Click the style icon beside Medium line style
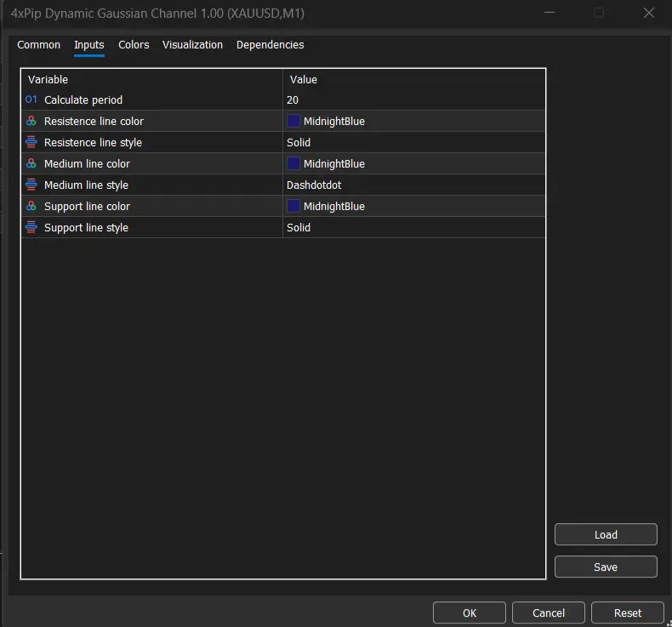Screen dimensions: 672x627 pos(31,185)
